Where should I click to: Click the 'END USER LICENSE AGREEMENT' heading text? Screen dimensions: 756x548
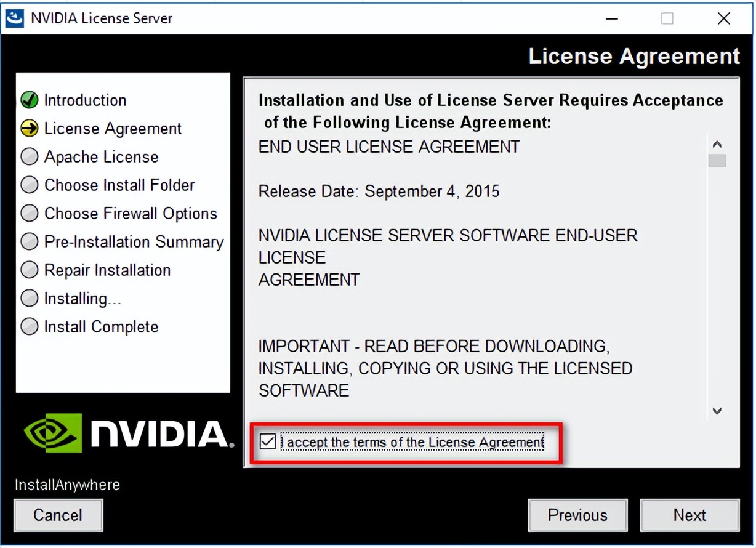389,147
